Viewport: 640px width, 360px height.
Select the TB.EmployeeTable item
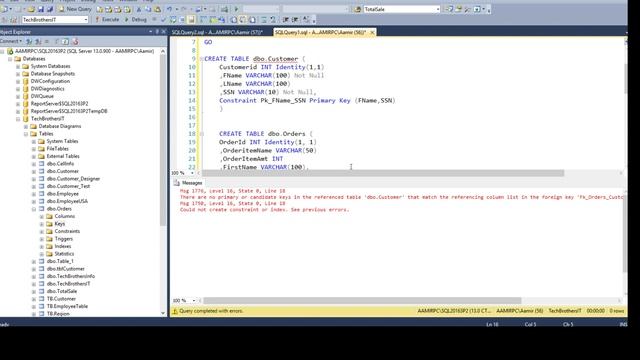[67, 306]
